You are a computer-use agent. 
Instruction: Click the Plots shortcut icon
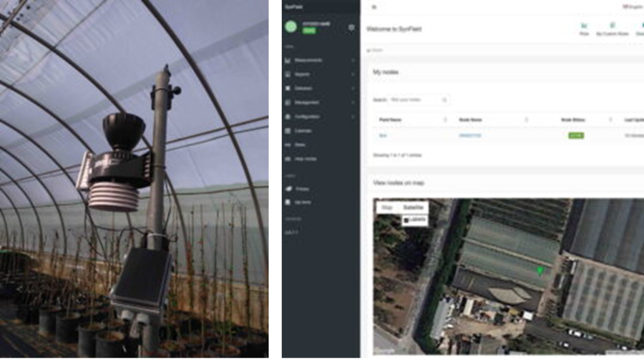click(x=584, y=26)
